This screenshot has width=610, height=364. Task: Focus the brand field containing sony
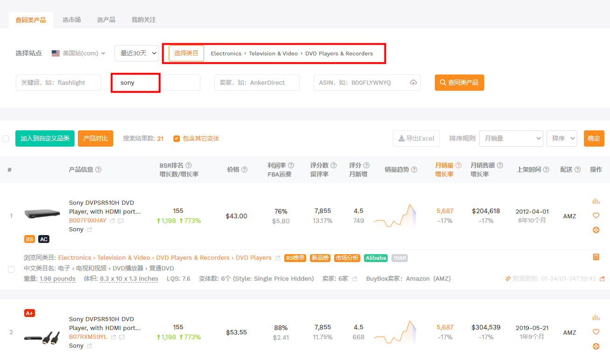click(x=158, y=82)
